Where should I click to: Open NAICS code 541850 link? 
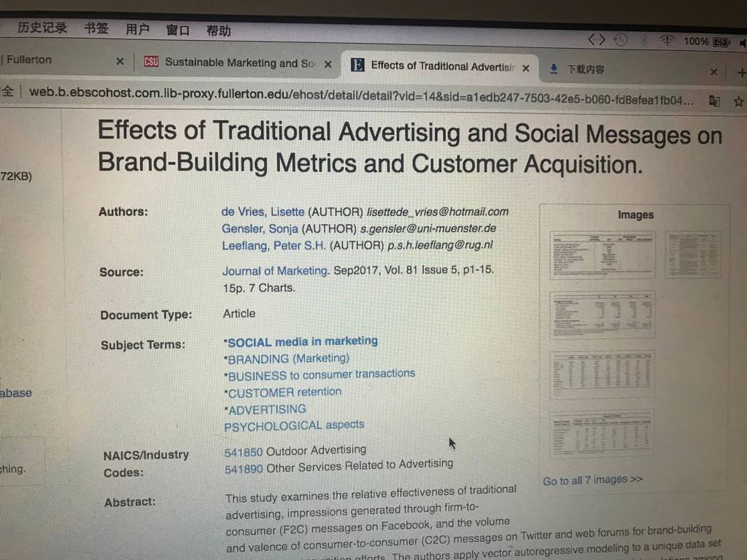point(244,452)
